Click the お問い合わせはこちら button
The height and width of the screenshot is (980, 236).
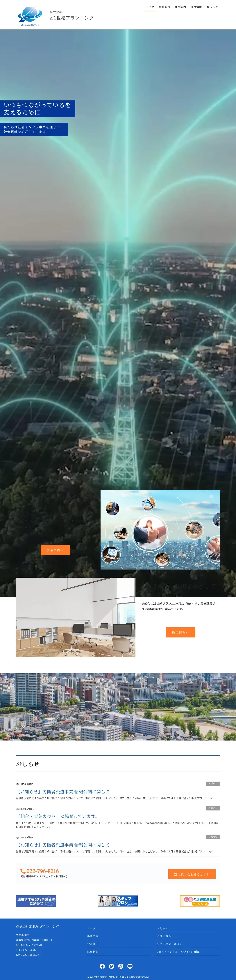click(x=192, y=874)
